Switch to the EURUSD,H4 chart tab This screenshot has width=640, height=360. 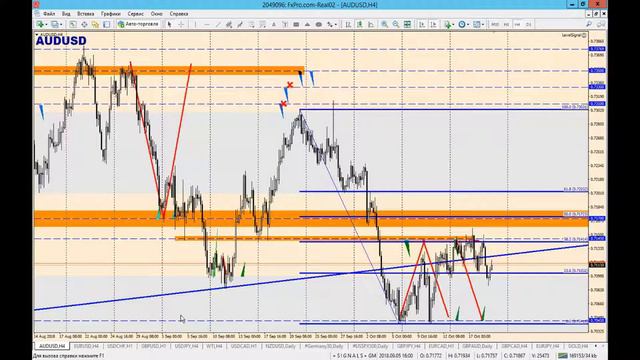86,346
